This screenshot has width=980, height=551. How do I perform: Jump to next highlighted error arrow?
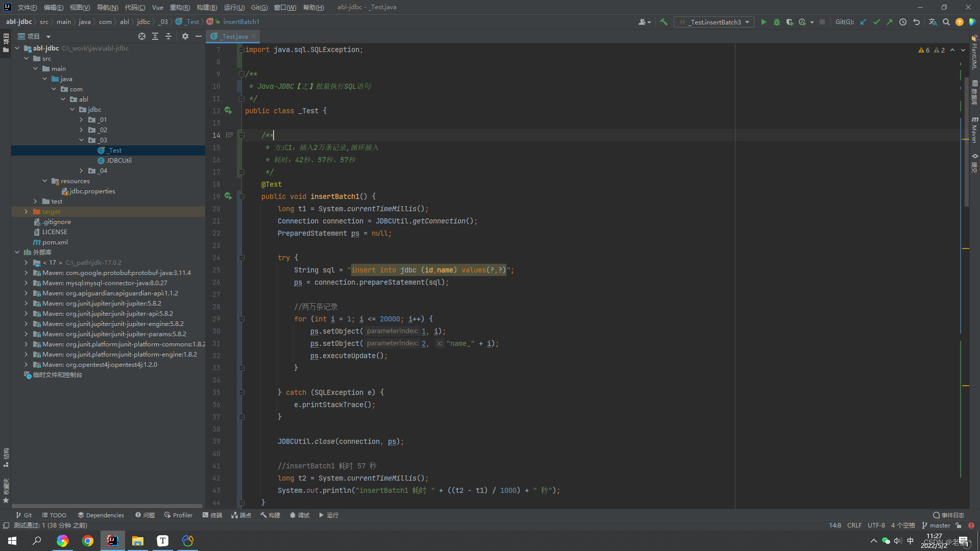tap(963, 50)
